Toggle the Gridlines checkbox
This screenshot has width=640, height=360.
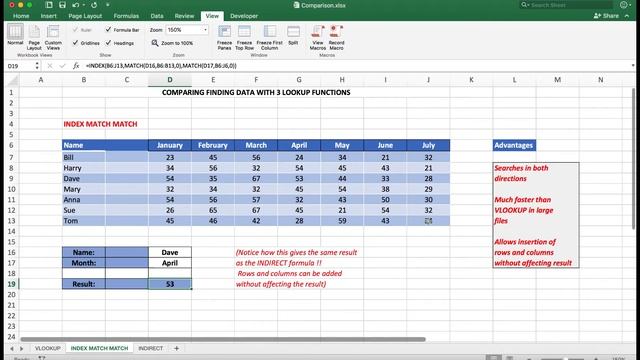coord(76,42)
